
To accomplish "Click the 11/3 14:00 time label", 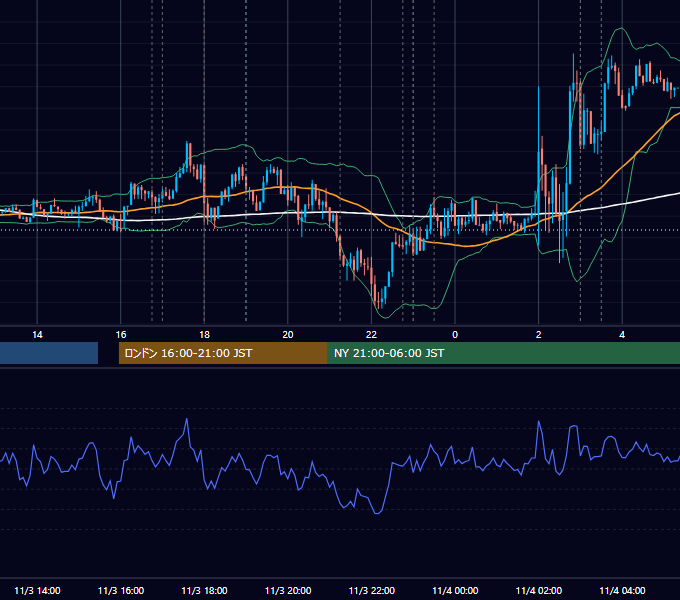I will coord(37,590).
